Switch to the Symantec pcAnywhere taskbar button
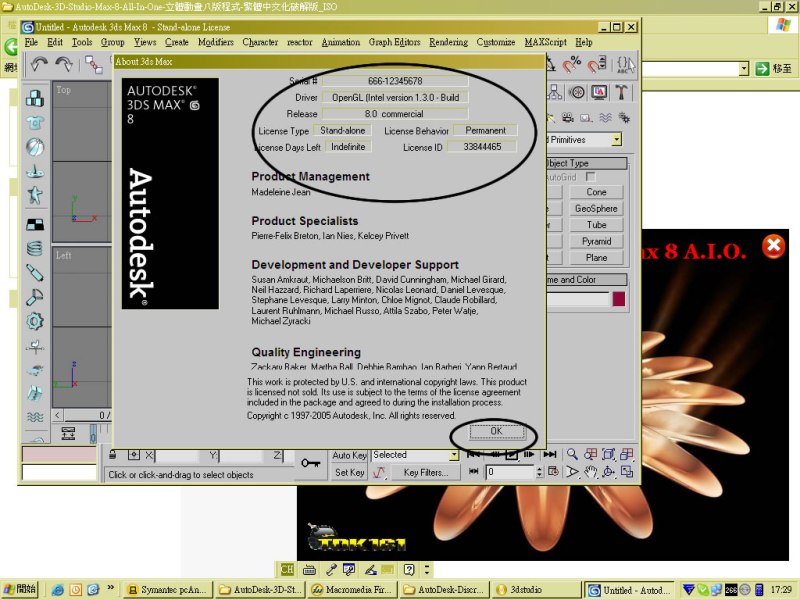The width and height of the screenshot is (800, 600). [x=167, y=590]
